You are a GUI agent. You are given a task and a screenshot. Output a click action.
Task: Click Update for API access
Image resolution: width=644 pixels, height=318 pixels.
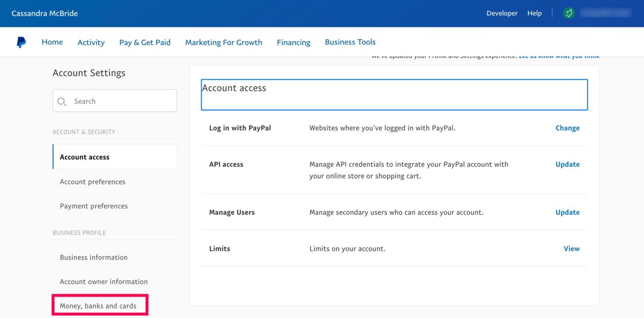coord(567,164)
